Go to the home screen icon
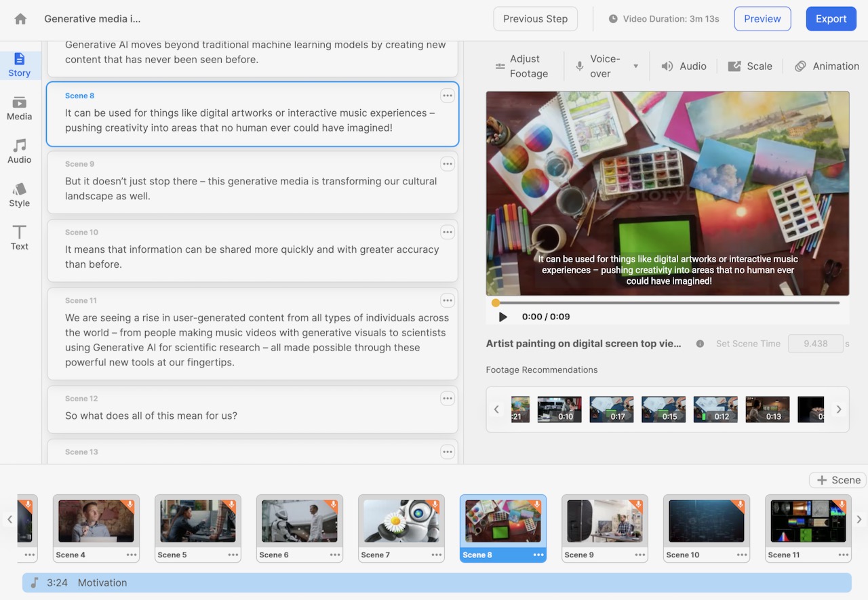 click(x=20, y=19)
